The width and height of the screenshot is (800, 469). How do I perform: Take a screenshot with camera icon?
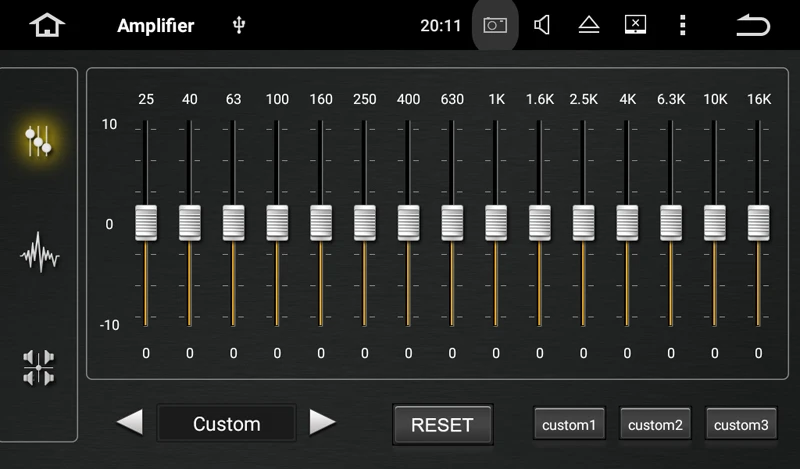point(495,25)
